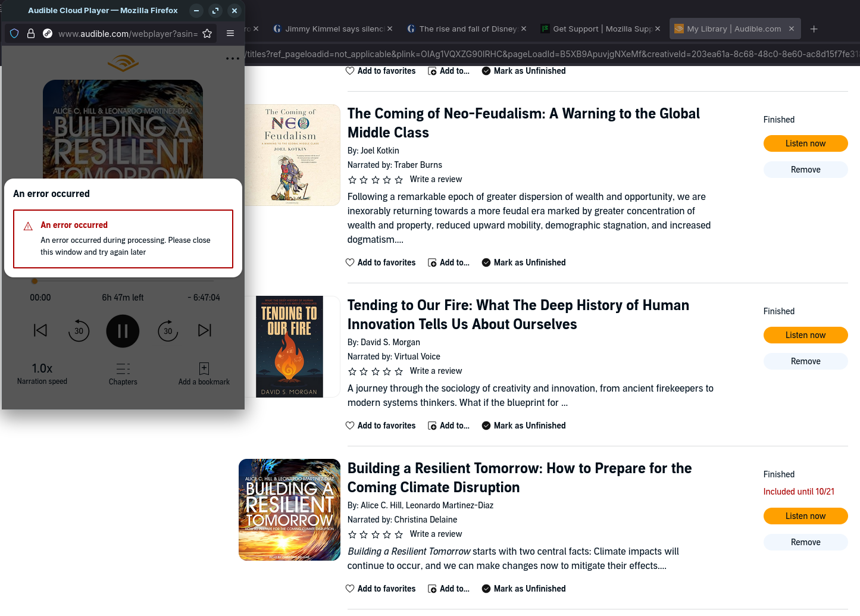Open Add to… for Neo-Feudalism
This screenshot has height=616, width=860.
click(x=449, y=262)
